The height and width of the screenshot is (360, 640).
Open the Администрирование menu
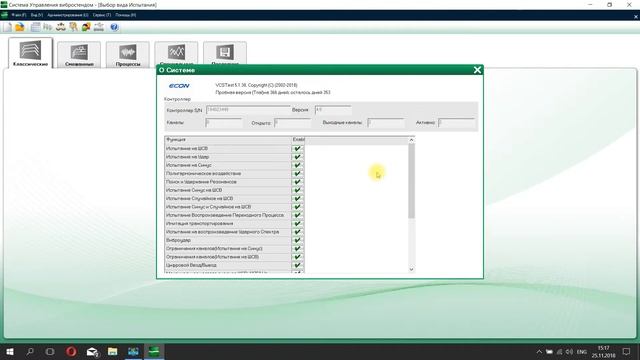pos(67,15)
